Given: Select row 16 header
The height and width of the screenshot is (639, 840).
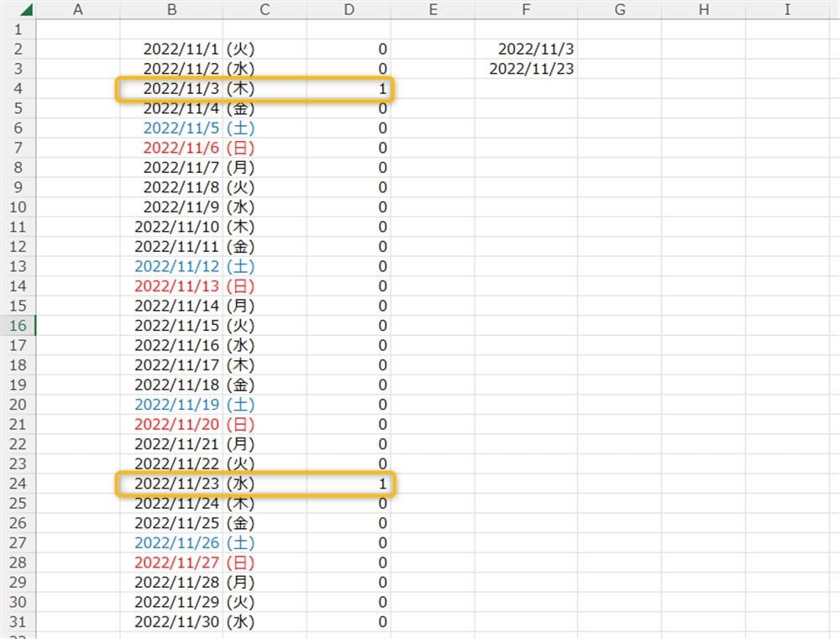Looking at the screenshot, I should 18,325.
